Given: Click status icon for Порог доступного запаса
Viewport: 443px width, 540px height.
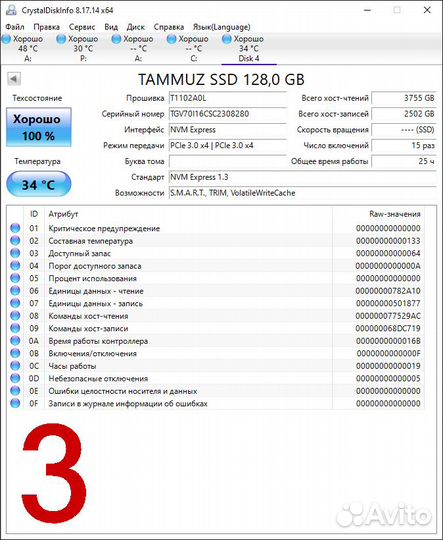Looking at the screenshot, I should (15, 266).
